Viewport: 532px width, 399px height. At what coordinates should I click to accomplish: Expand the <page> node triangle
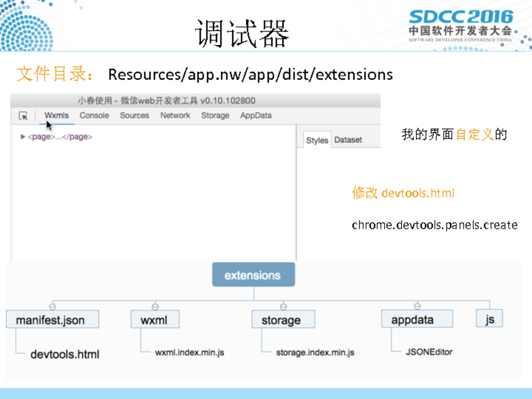[x=23, y=137]
